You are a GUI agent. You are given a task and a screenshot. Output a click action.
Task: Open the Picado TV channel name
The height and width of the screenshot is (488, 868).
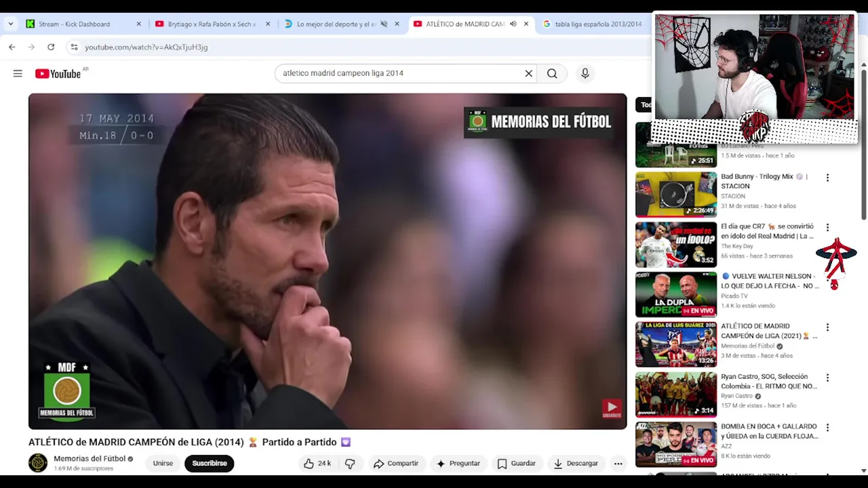coord(734,296)
